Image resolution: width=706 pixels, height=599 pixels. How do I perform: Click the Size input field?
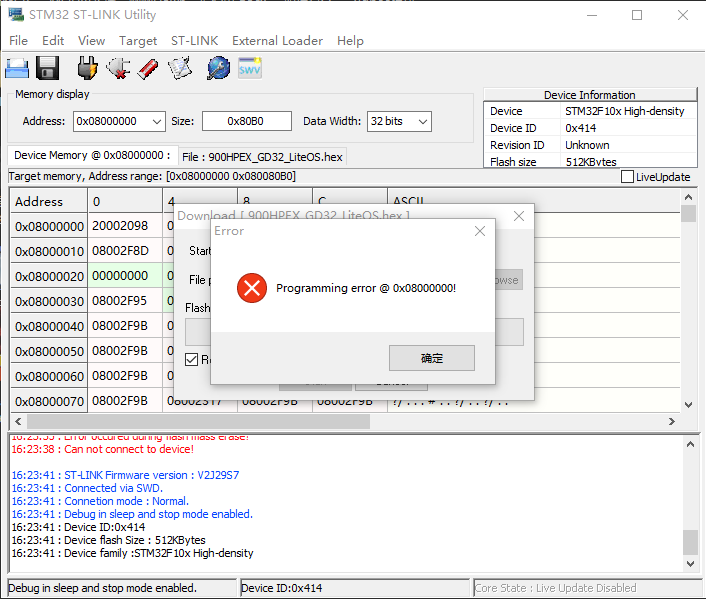click(247, 121)
